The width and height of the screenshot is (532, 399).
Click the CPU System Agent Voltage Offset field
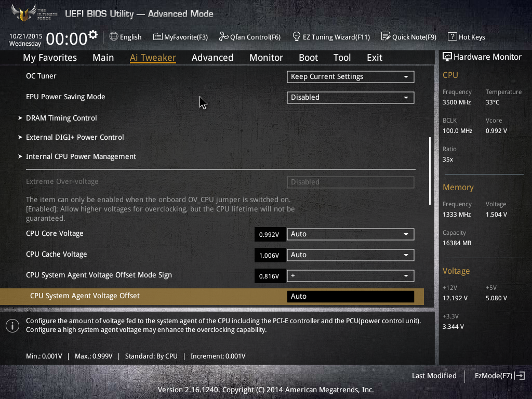point(351,297)
